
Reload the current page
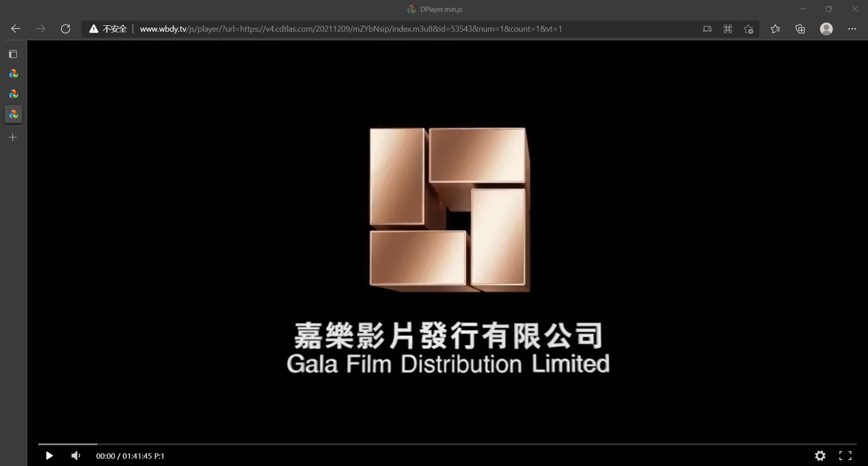pos(66,29)
